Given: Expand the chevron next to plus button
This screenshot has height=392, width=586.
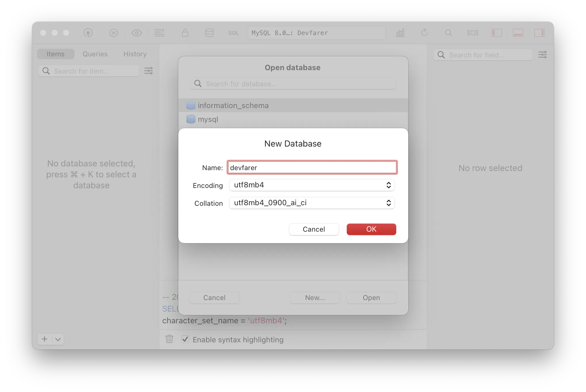Looking at the screenshot, I should pyautogui.click(x=58, y=339).
